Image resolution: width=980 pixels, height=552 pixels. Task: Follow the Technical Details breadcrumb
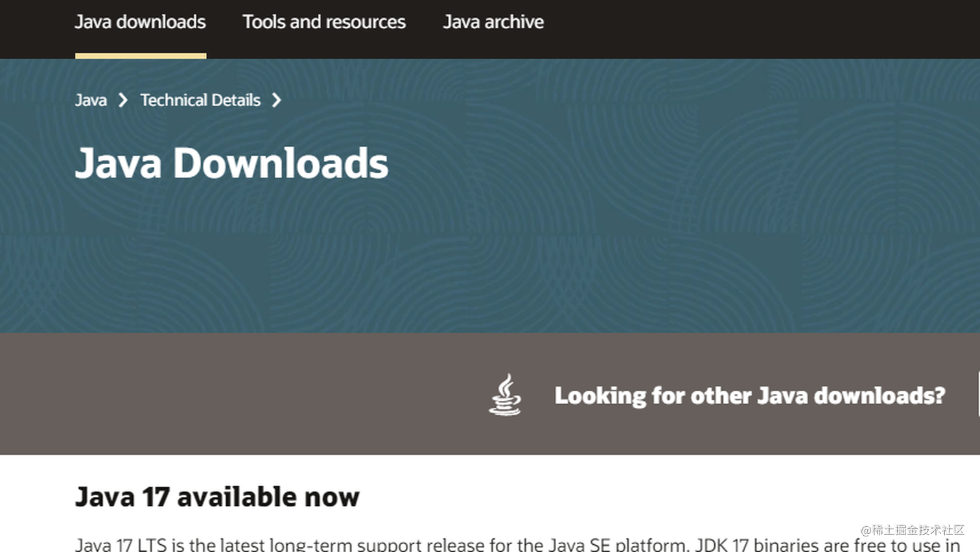200,101
